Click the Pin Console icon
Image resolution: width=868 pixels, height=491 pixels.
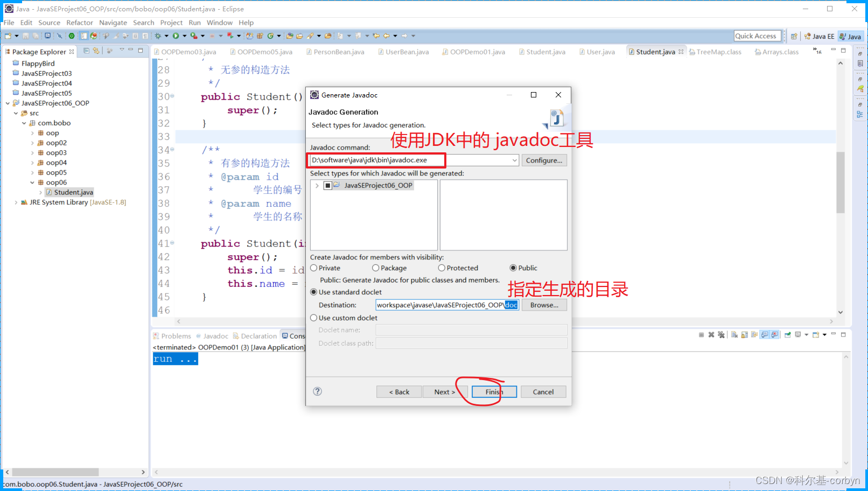(788, 335)
